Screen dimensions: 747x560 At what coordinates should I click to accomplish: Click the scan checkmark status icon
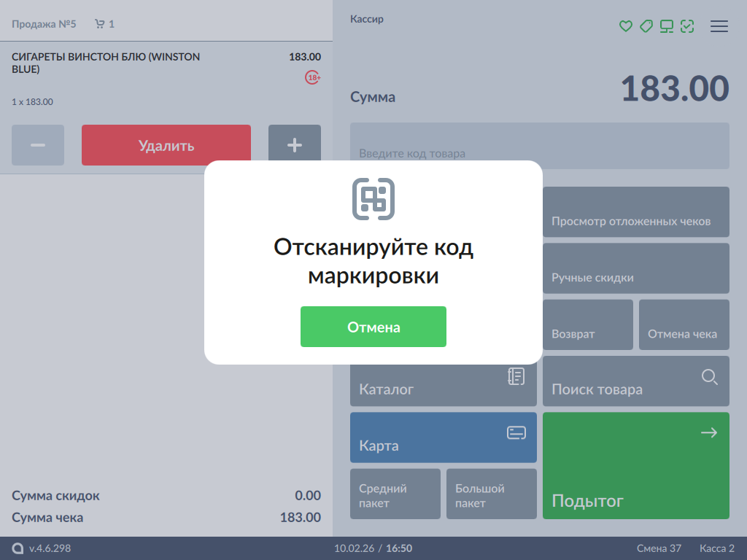click(x=686, y=26)
